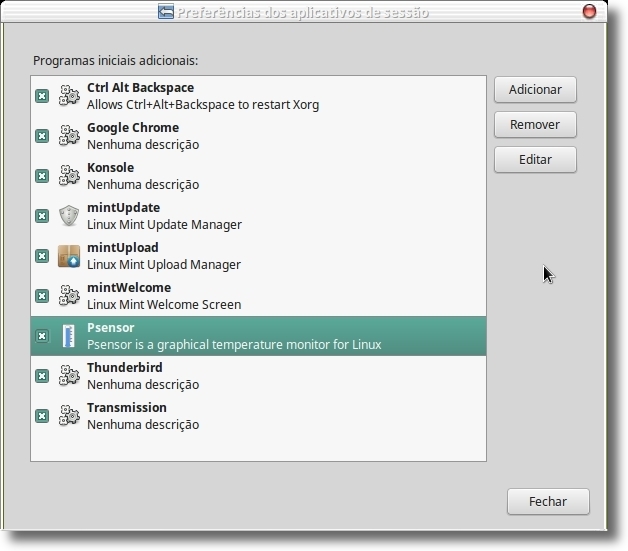Image resolution: width=628 pixels, height=551 pixels.
Task: Click 'Linux Mint Welcome Screen' description
Action: point(164,305)
